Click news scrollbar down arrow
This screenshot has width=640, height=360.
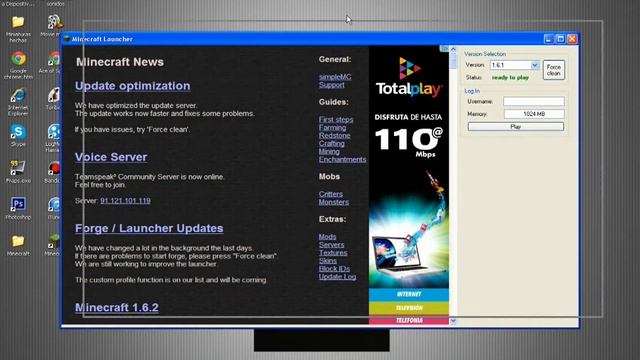tap(453, 321)
